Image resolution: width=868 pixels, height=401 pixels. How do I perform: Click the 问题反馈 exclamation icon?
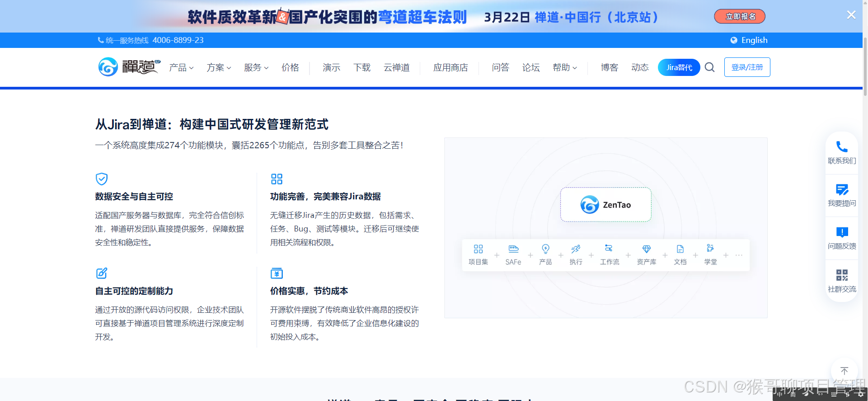tap(842, 232)
